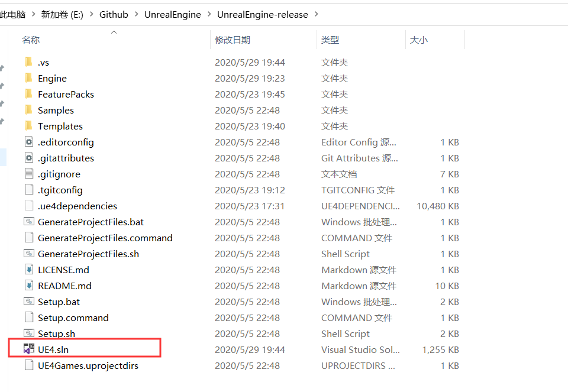Open the chevron after UnrealEngine breadcrumb
Screen dimensions: 568x392
click(x=209, y=14)
